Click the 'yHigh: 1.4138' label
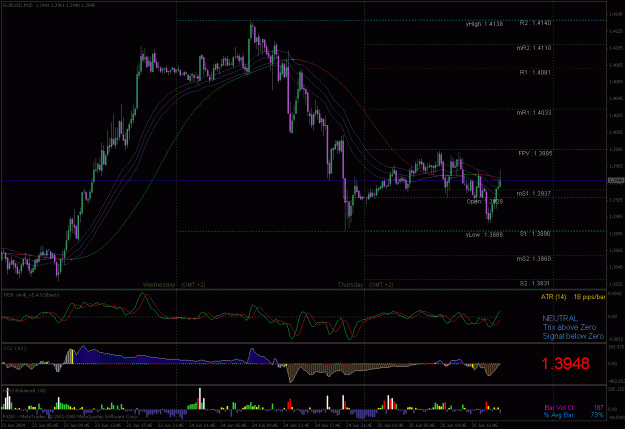The width and height of the screenshot is (625, 429). (484, 24)
